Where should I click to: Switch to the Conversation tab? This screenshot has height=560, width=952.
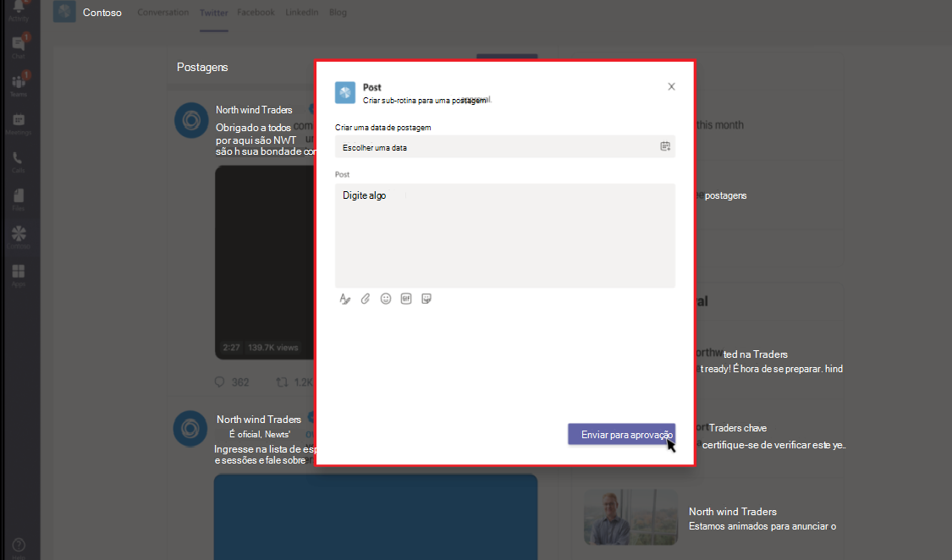click(x=162, y=12)
